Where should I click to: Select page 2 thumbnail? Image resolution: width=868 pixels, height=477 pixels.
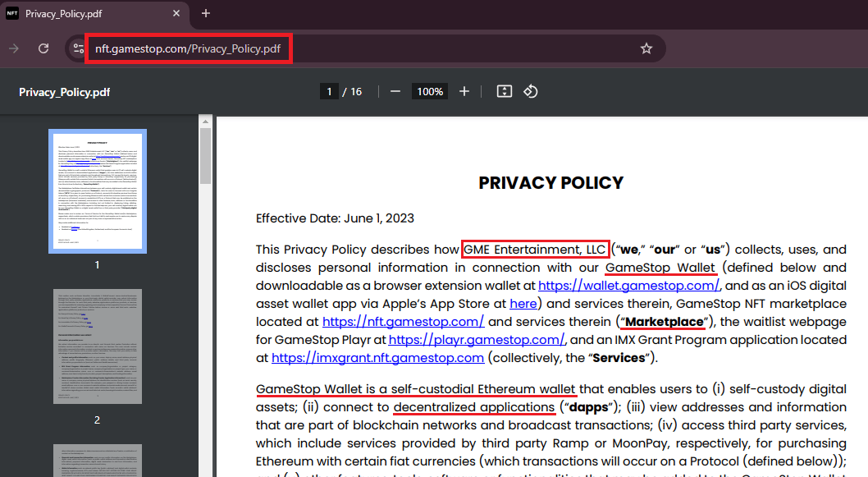pyautogui.click(x=98, y=346)
